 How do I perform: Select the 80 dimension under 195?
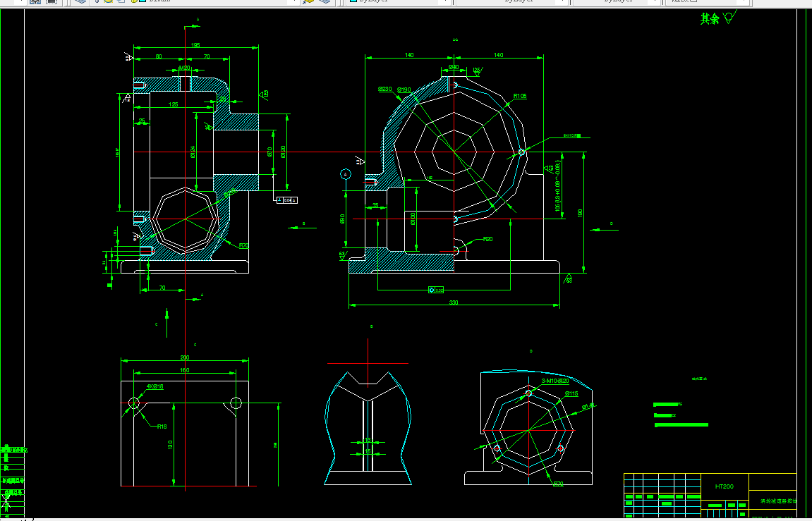pyautogui.click(x=159, y=56)
